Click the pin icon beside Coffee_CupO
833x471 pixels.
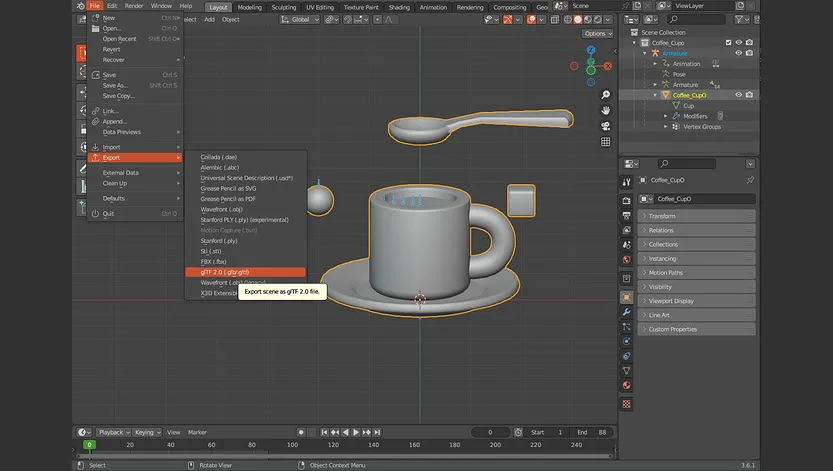[750, 180]
